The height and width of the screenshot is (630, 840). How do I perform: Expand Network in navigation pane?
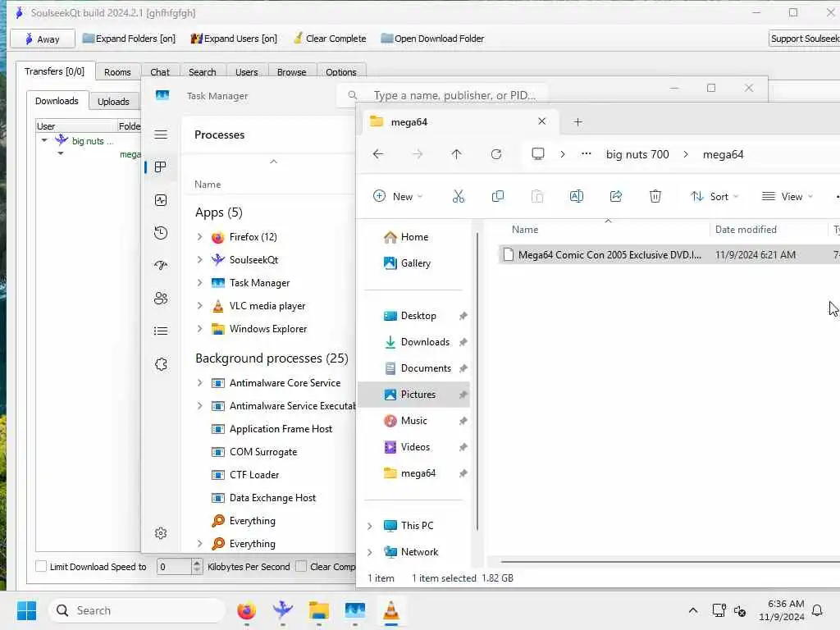tap(370, 552)
